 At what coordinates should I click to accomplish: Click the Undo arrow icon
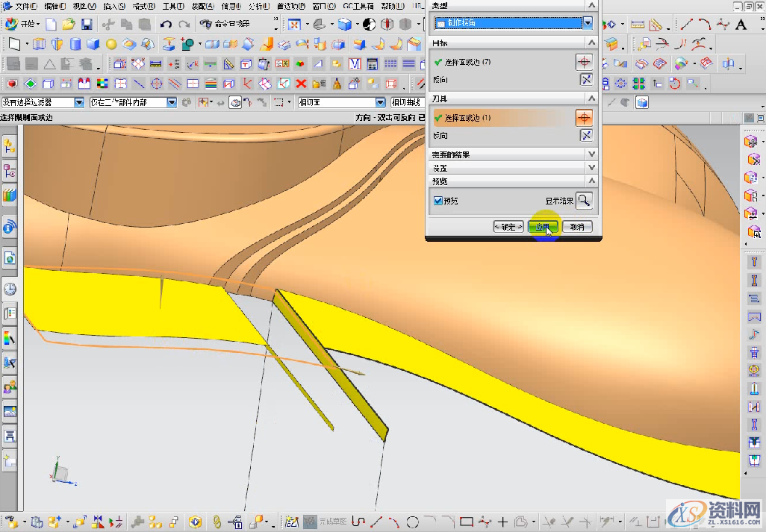click(x=166, y=25)
